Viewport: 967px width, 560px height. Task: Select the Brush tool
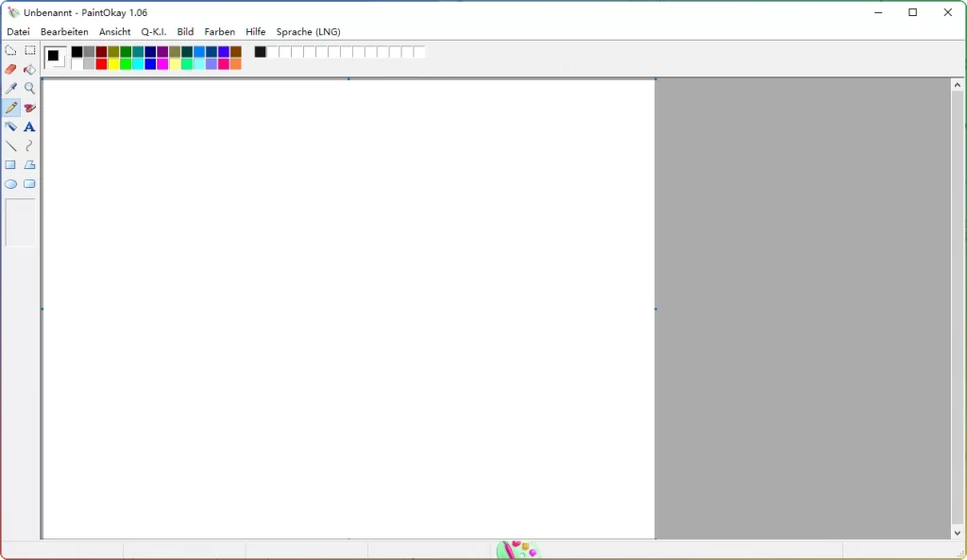[29, 107]
